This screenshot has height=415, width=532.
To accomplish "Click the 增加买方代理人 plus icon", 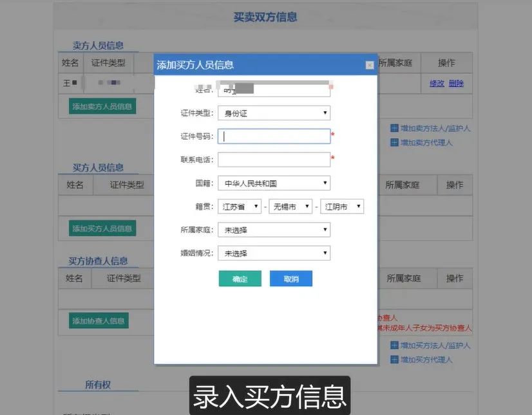I will point(395,359).
